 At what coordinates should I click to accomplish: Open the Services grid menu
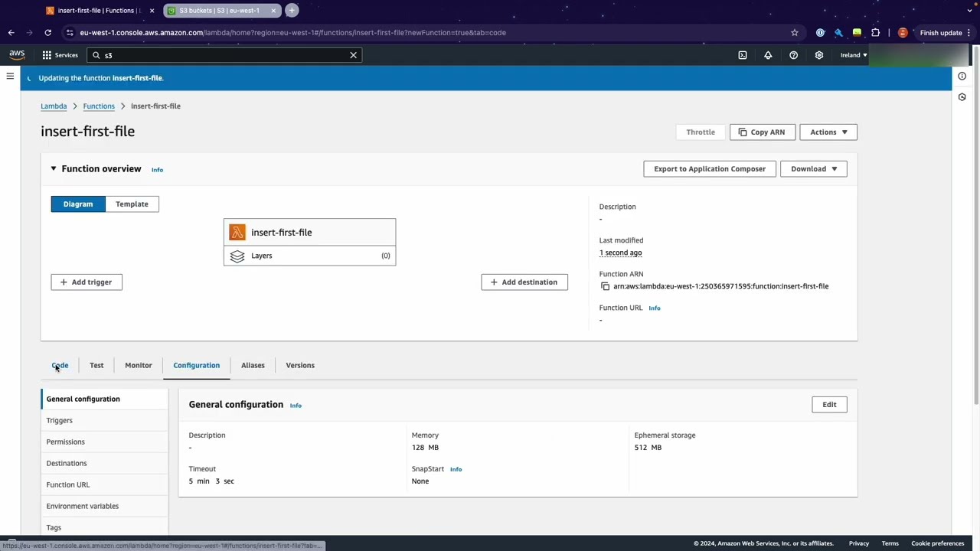(60, 55)
